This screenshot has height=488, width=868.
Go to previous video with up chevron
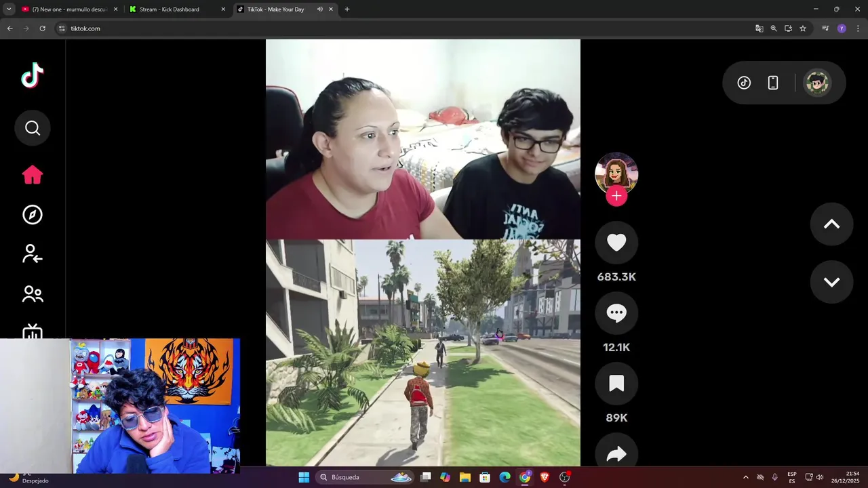point(831,224)
